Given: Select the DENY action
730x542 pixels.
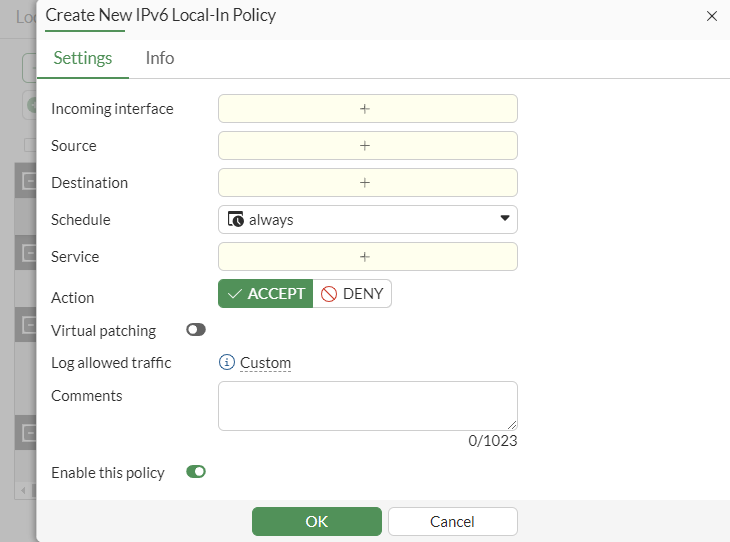Looking at the screenshot, I should click(352, 294).
